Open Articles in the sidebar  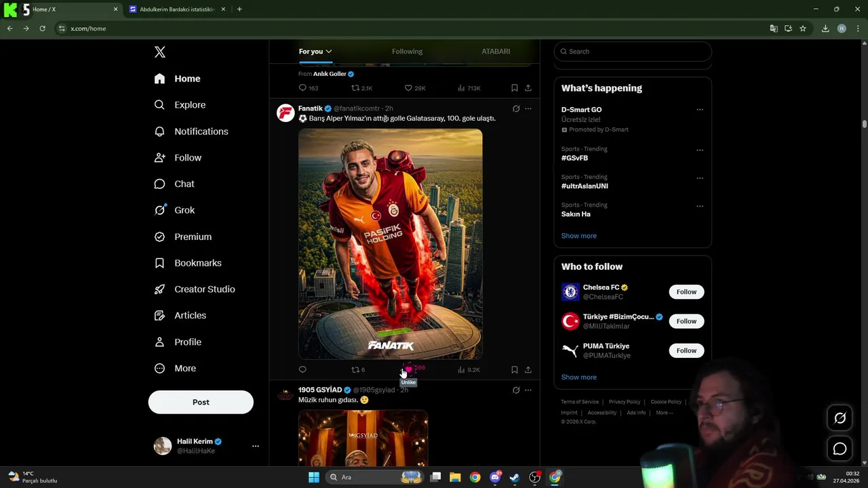[180, 315]
